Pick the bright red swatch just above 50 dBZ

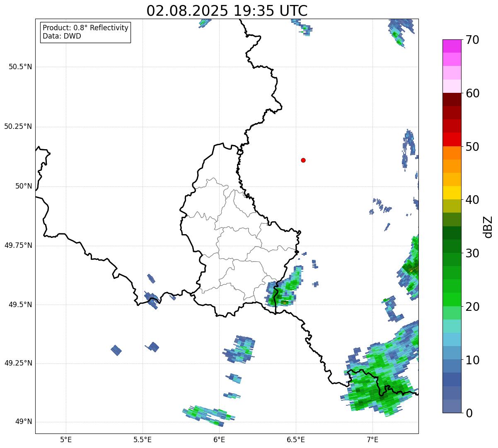[452, 140]
